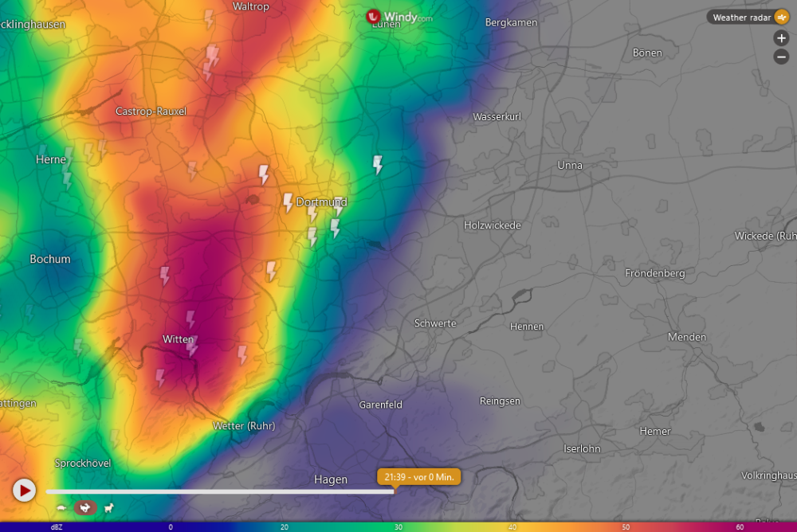This screenshot has width=797, height=532.
Task: Open the Weather radar layer menu
Action: tap(741, 17)
